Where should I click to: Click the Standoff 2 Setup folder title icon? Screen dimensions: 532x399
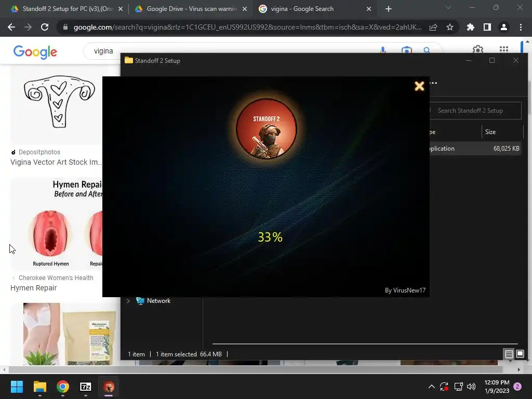[129, 60]
